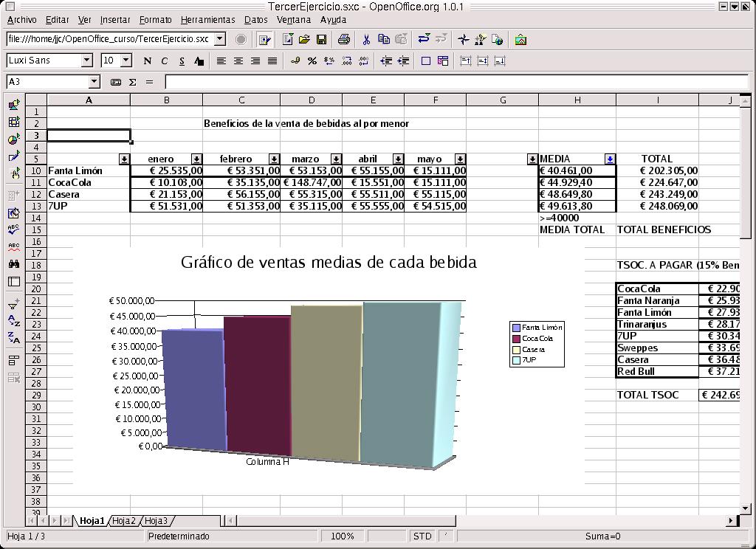Image resolution: width=756 pixels, height=549 pixels.
Task: Select row header 15
Action: [x=36, y=229]
